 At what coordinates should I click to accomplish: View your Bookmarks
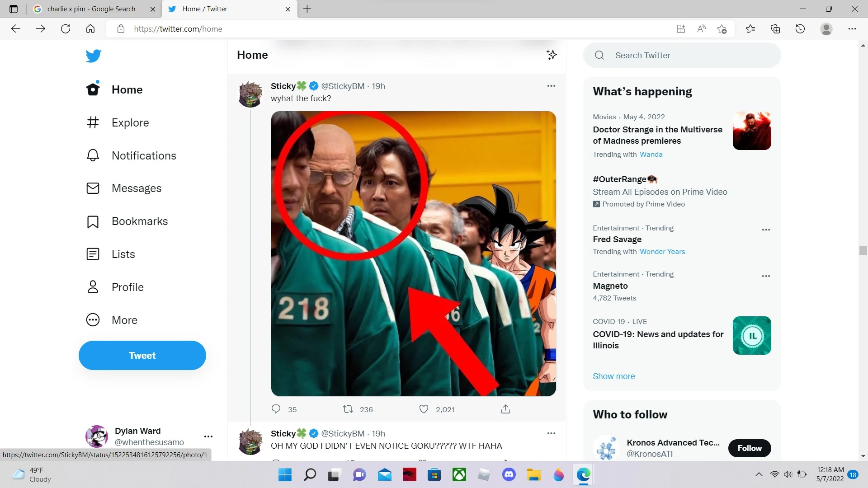[x=139, y=221]
